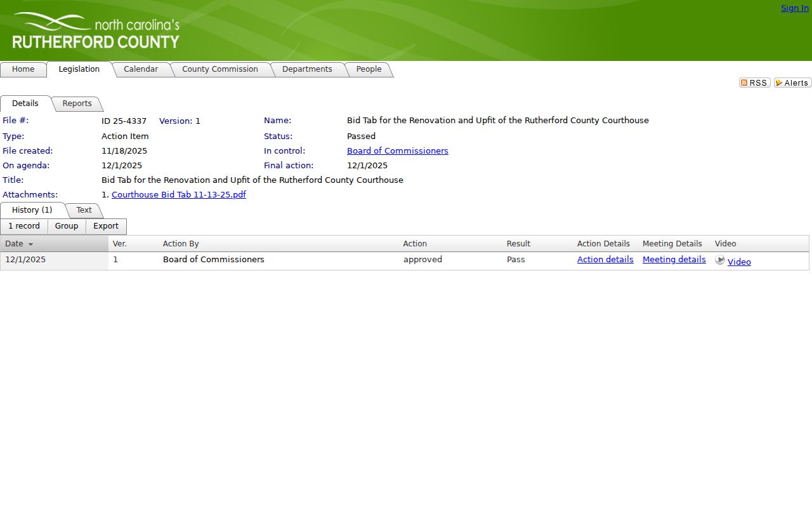Open Board of Commissioners in control link
812x508 pixels.
398,151
